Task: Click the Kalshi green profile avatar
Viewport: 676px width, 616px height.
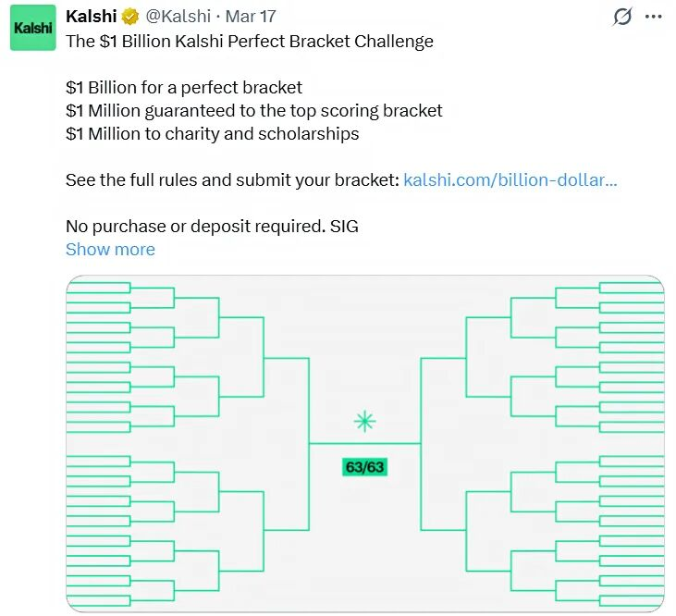Action: coord(33,30)
